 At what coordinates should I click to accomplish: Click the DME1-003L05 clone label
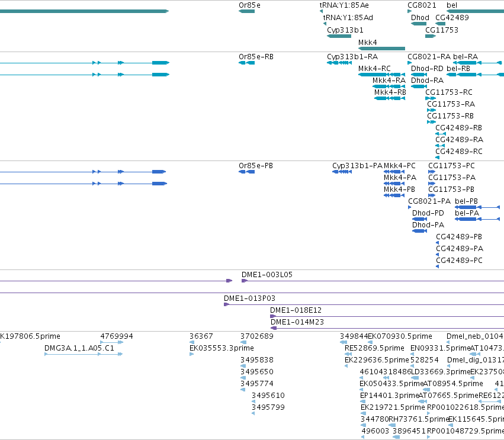[x=267, y=275]
